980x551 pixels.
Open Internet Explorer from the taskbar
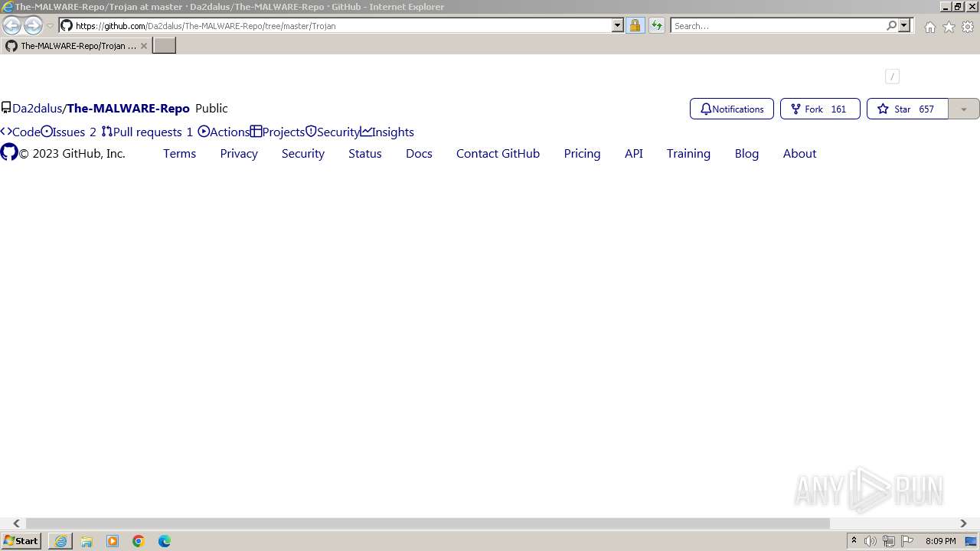coord(60,541)
